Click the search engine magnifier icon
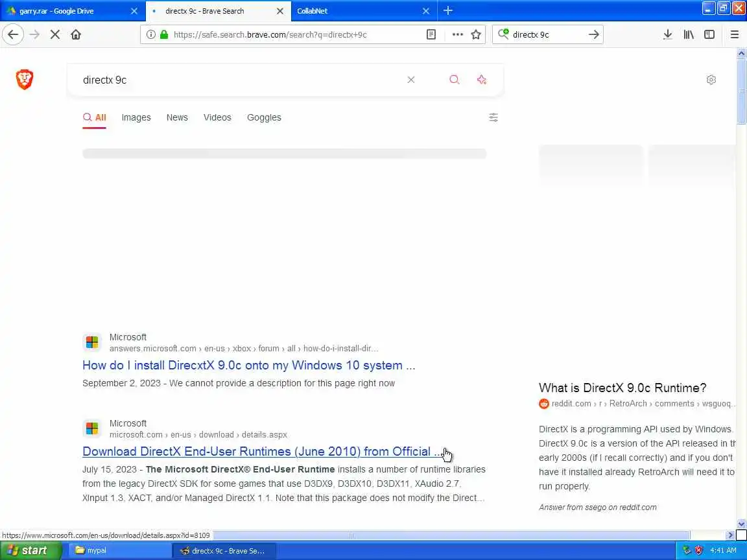Image resolution: width=747 pixels, height=560 pixels. 503,34
